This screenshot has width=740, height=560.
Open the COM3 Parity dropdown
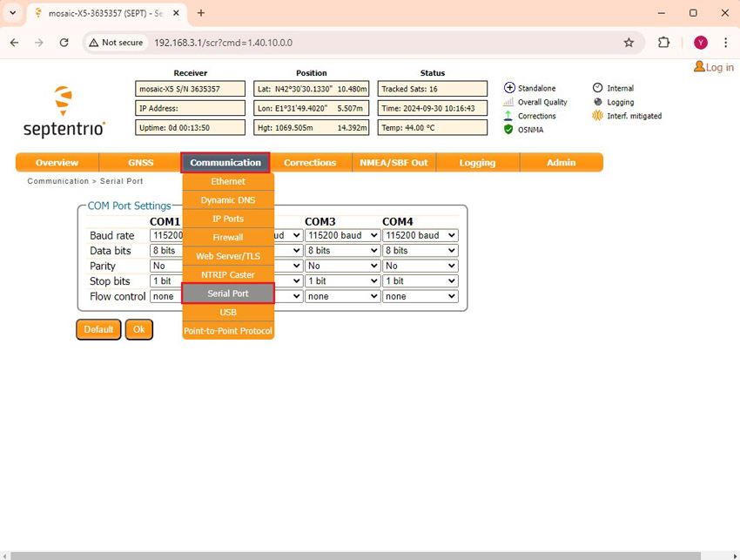(342, 266)
